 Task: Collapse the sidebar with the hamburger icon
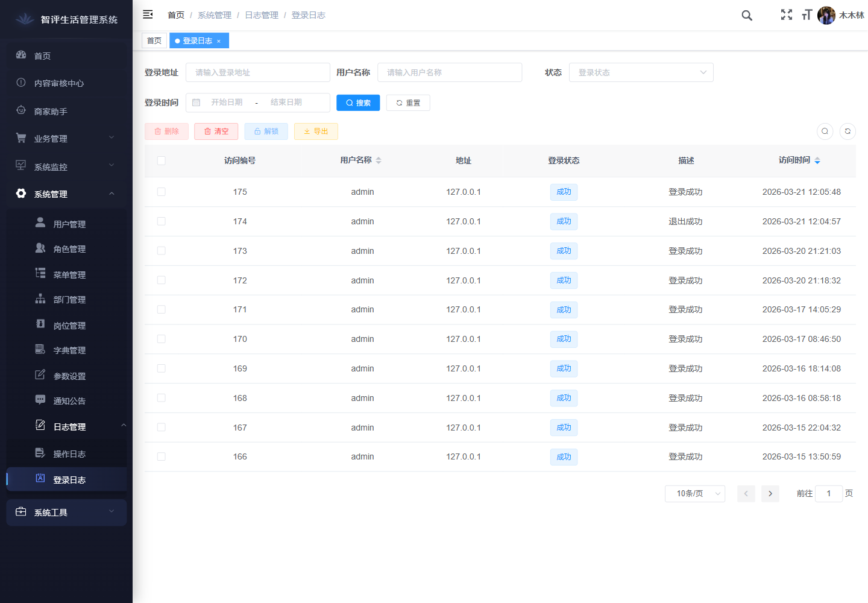coord(148,14)
